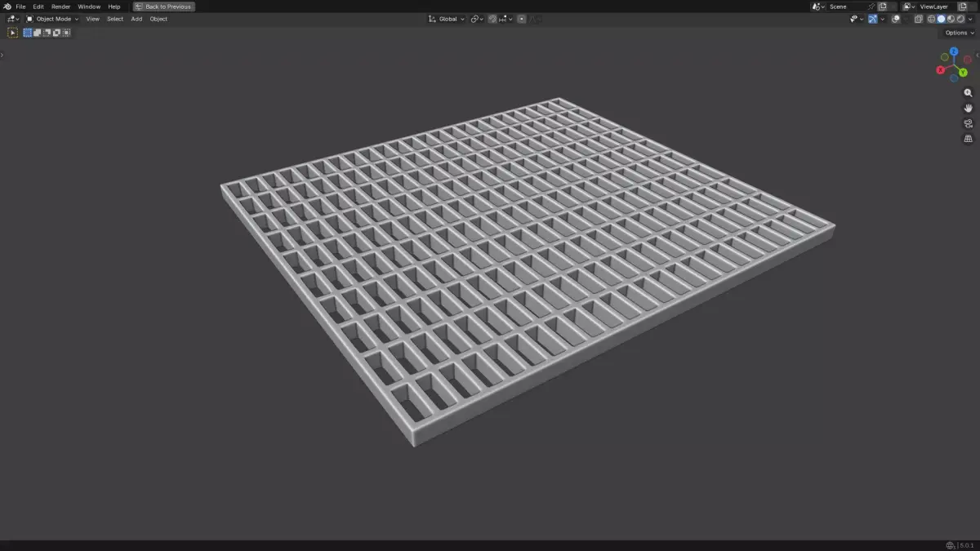Screen dimensions: 980x551
Task: Switch perspective/orthographic grid icon
Action: [x=969, y=139]
